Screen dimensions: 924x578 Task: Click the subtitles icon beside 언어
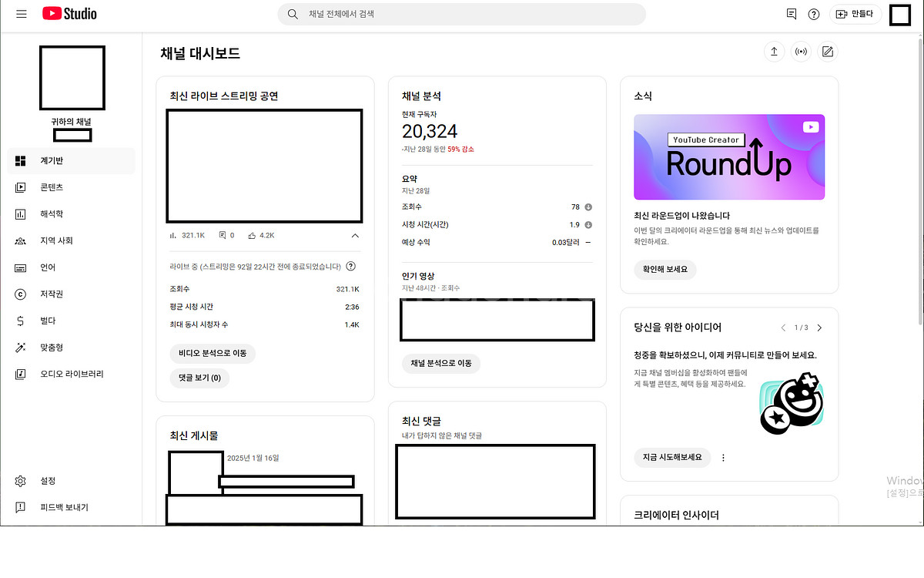click(21, 267)
